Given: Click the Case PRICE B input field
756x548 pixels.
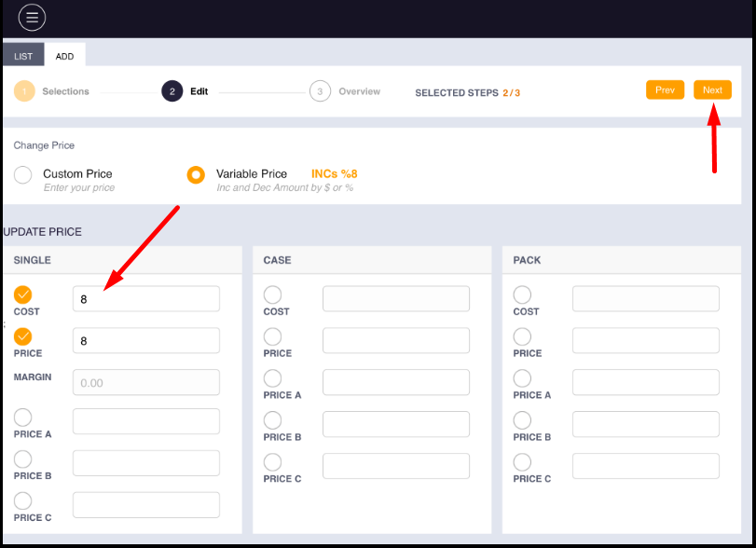Looking at the screenshot, I should (396, 424).
